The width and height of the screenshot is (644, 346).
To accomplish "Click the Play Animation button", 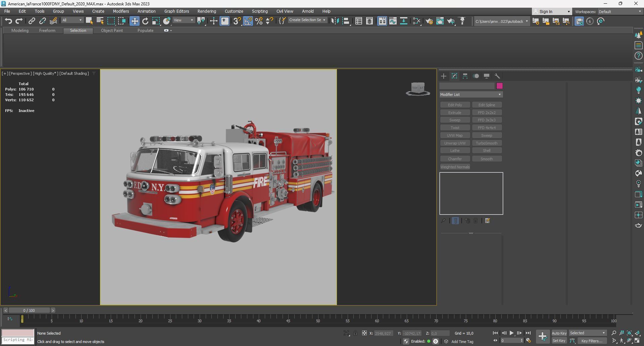I will click(511, 333).
